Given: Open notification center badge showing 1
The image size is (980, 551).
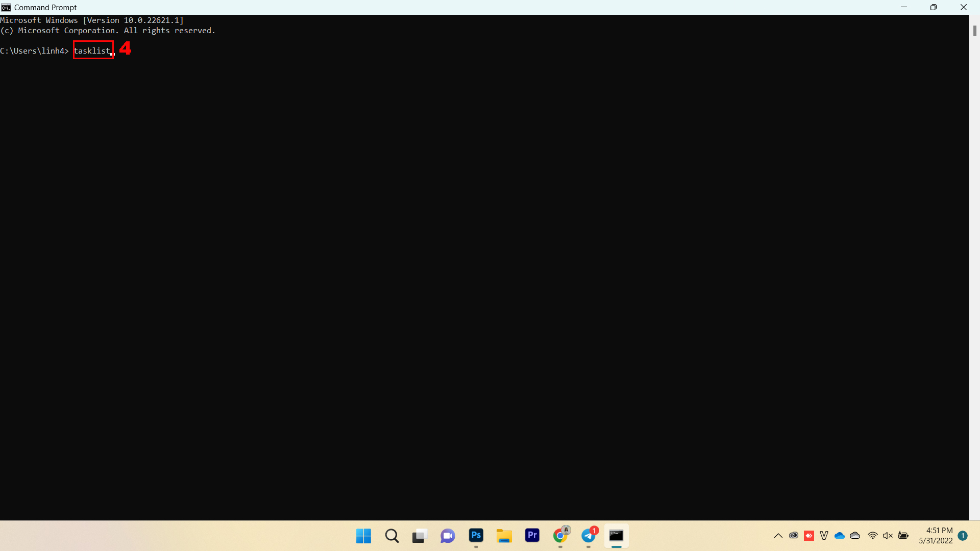Looking at the screenshot, I should pyautogui.click(x=963, y=536).
